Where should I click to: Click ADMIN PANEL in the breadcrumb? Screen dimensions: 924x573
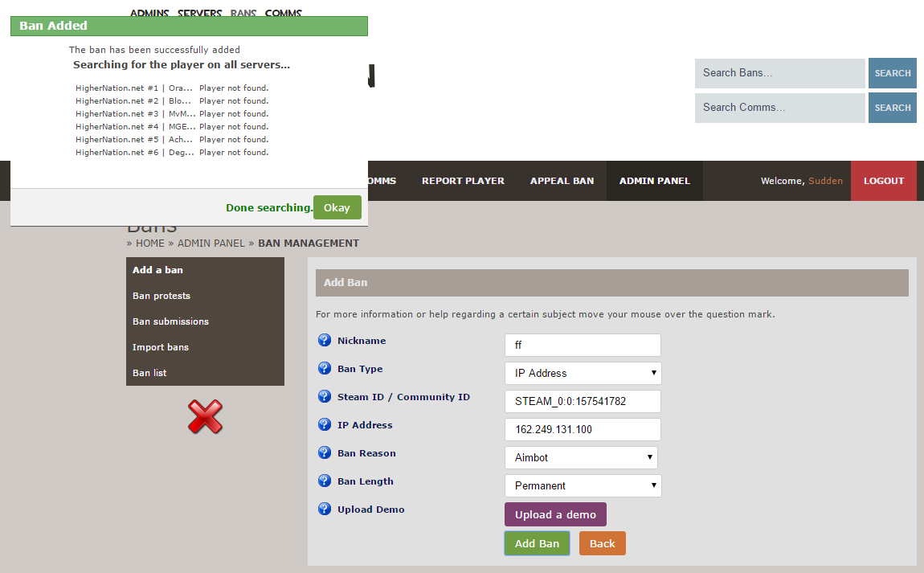click(x=211, y=244)
